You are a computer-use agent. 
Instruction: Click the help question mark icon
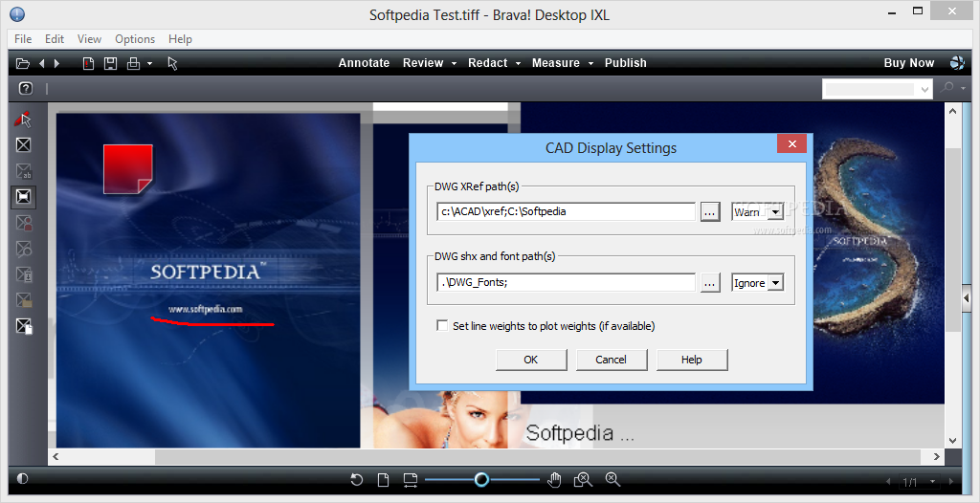click(26, 89)
